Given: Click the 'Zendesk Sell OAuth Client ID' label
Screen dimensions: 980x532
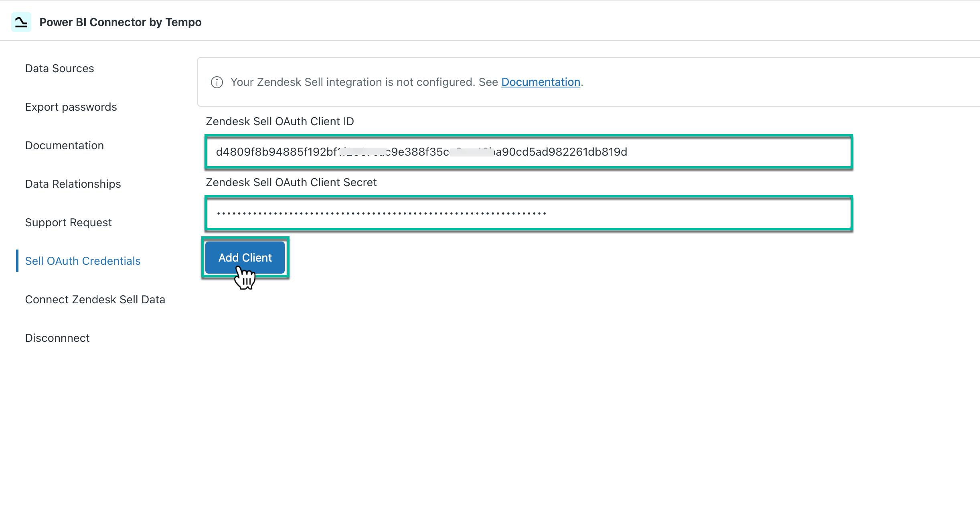Looking at the screenshot, I should (x=279, y=121).
